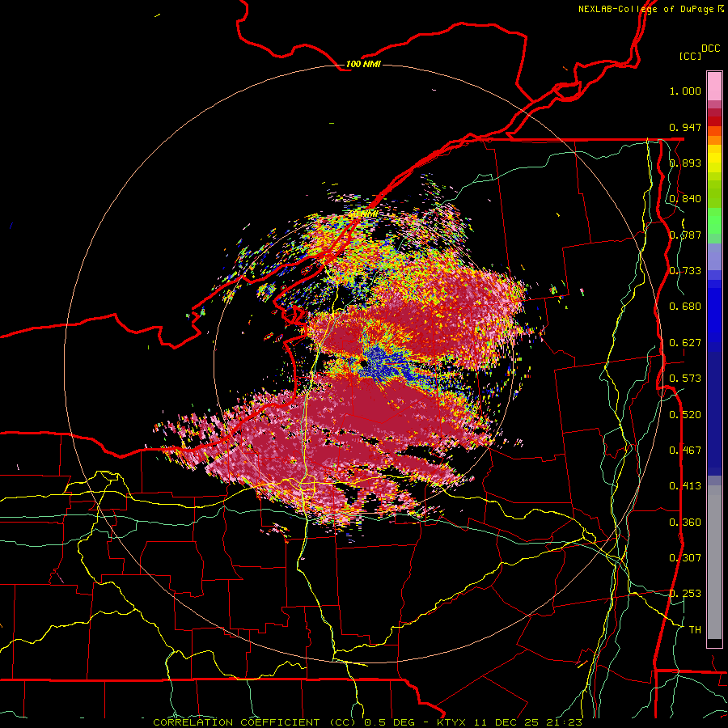Pick the bright green band of the color bar
Image resolution: width=728 pixels, height=728 pixels.
pos(714,221)
